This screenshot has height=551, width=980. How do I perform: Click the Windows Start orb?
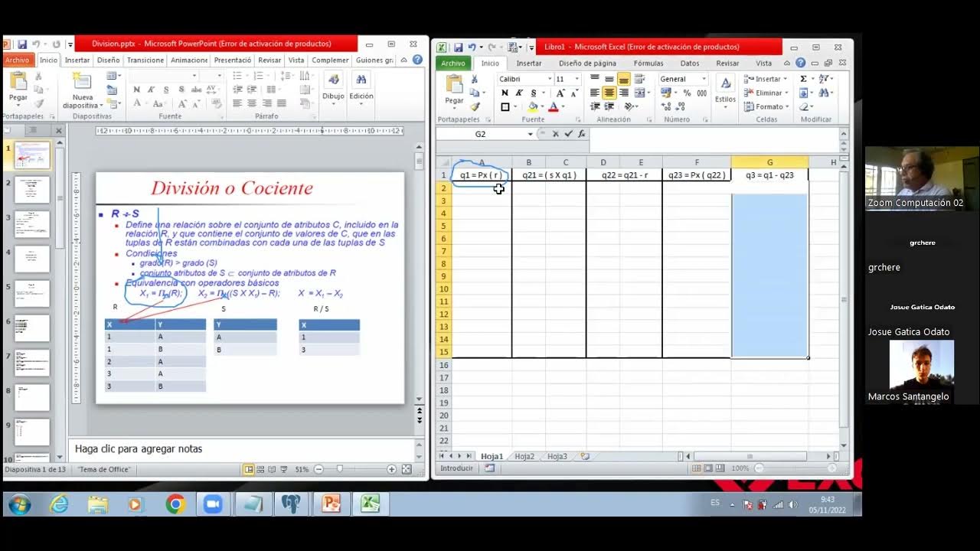pos(19,504)
